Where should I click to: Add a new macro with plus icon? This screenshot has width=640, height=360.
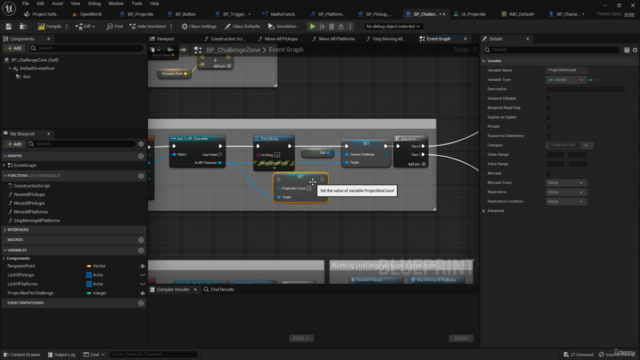pos(141,240)
